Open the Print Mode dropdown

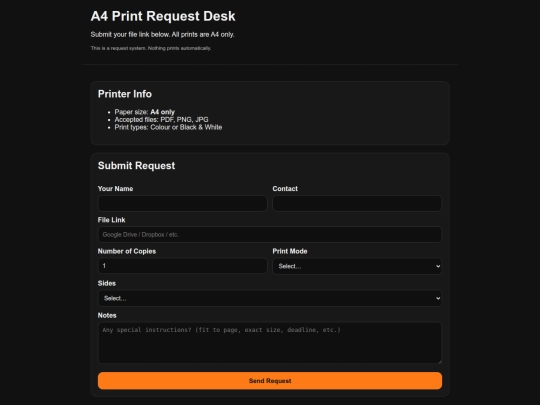point(357,266)
